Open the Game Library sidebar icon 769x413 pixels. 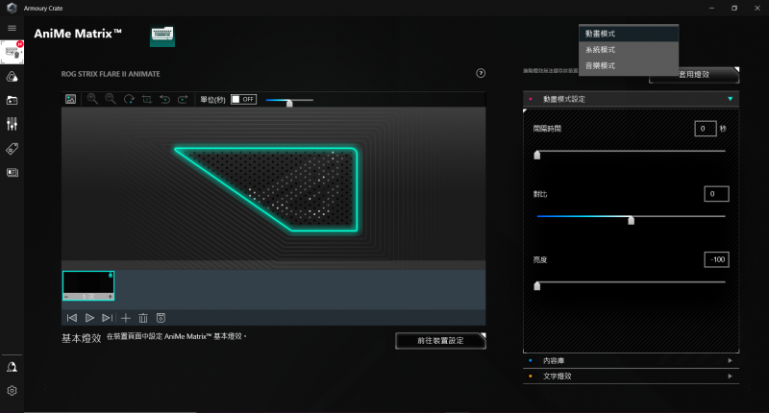click(x=12, y=101)
